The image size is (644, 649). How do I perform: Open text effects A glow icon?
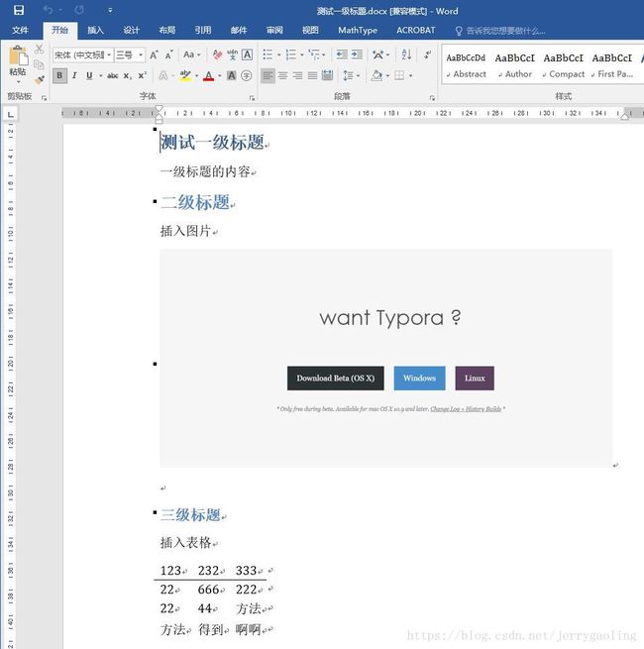point(163,75)
